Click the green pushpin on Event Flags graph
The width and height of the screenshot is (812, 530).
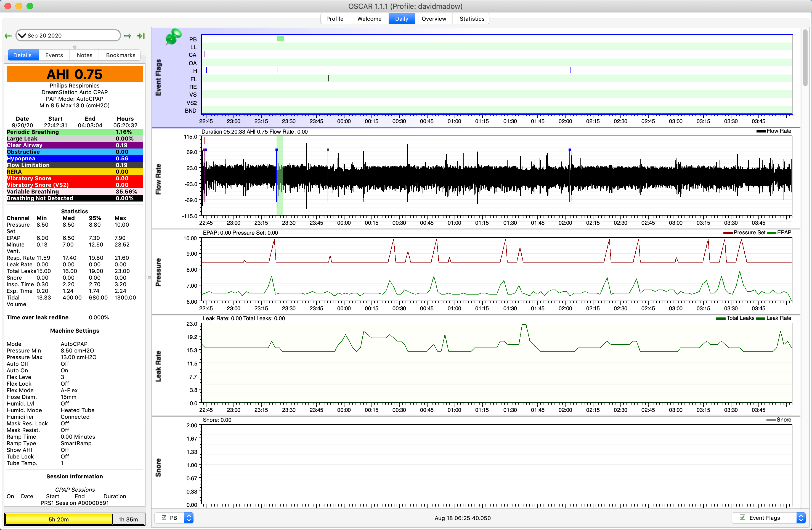point(173,36)
